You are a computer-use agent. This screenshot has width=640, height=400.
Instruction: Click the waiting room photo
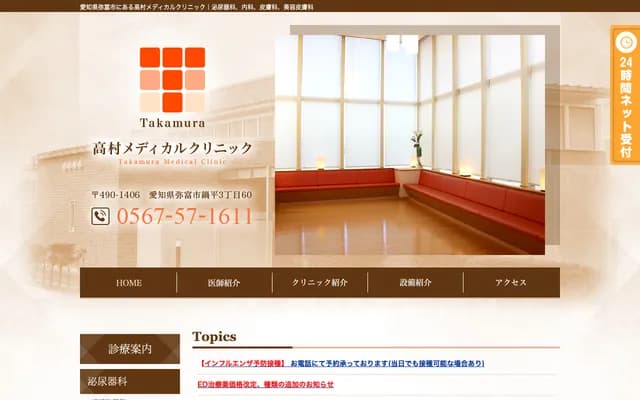coord(410,145)
